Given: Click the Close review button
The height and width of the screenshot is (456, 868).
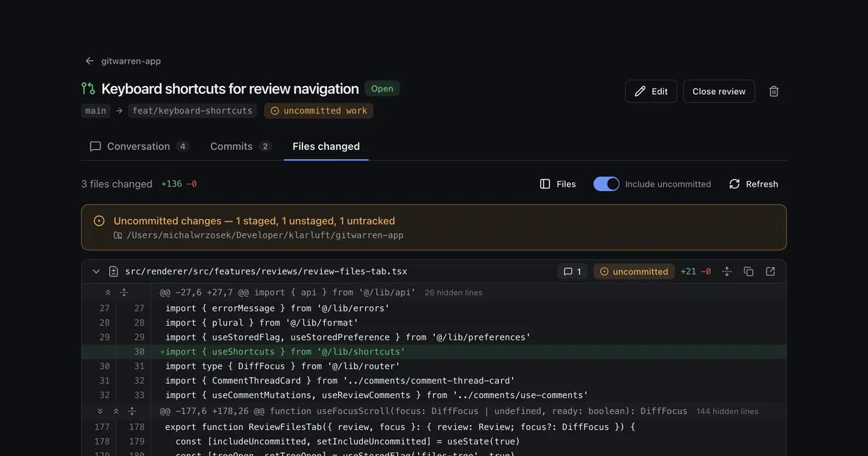Looking at the screenshot, I should point(719,91).
